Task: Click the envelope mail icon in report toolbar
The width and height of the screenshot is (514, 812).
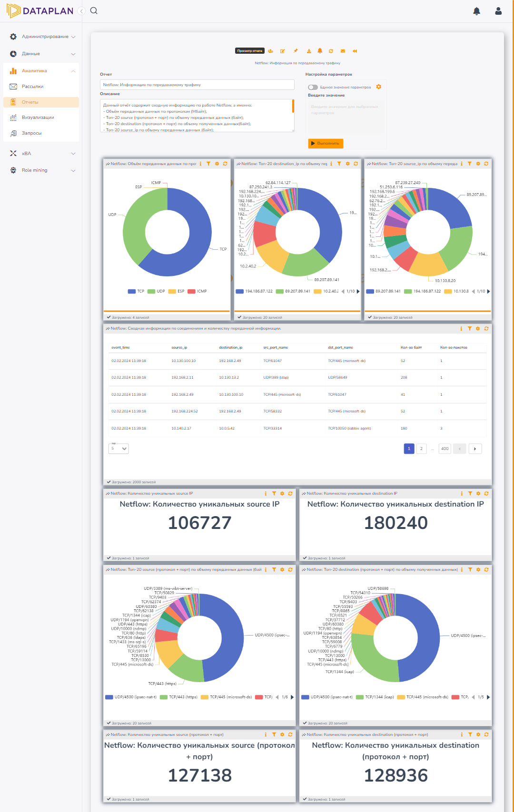Action: click(343, 51)
